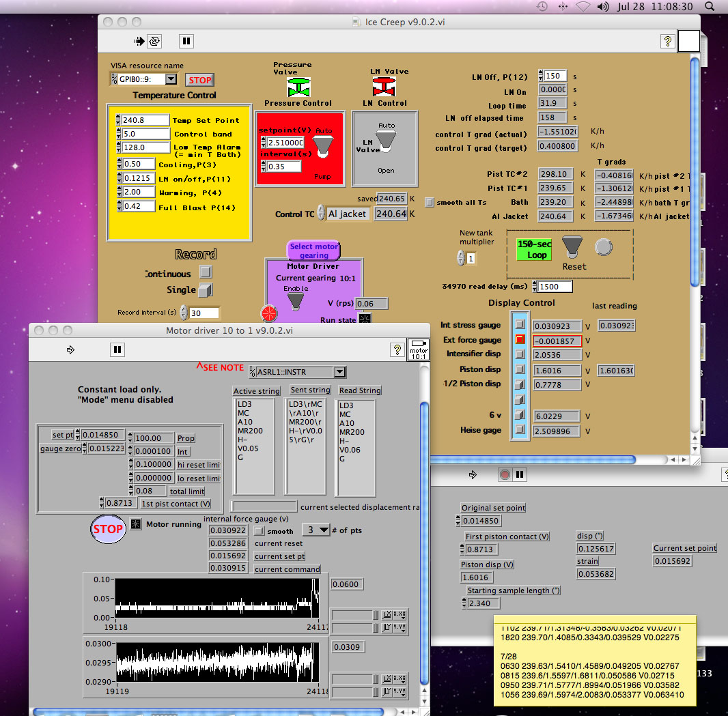728x716 pixels.
Task: Flip the pressure Auto/Pump toggle switch
Action: pyautogui.click(x=322, y=145)
